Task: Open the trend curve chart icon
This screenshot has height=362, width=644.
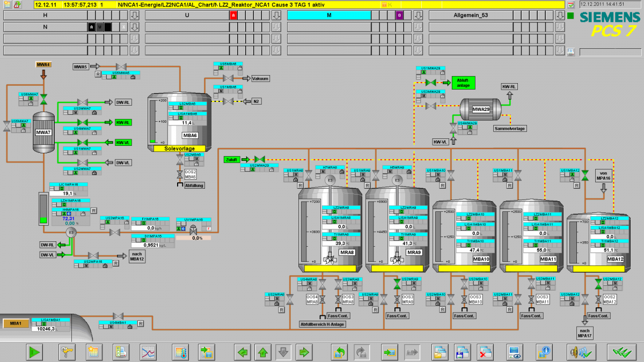Action: click(x=148, y=352)
